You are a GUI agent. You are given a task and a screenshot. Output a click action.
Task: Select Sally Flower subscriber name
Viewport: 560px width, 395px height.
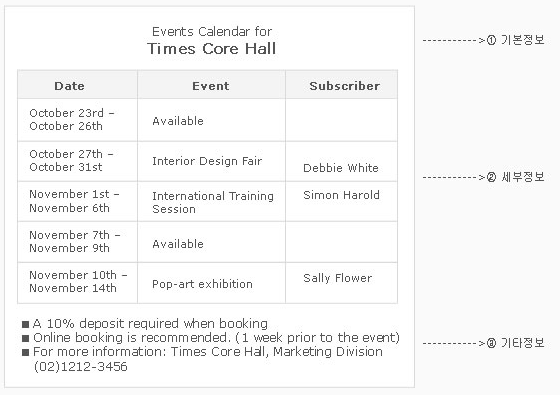click(x=338, y=278)
